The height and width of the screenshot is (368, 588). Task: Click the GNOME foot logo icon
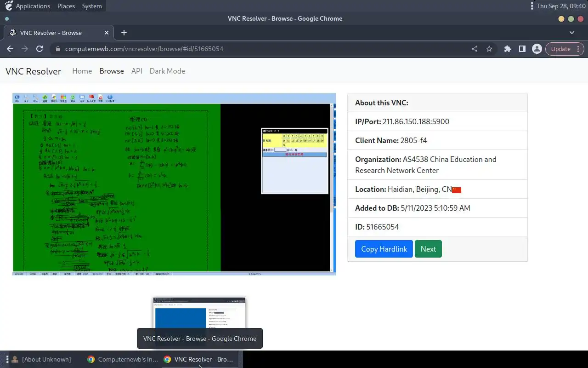[9, 6]
